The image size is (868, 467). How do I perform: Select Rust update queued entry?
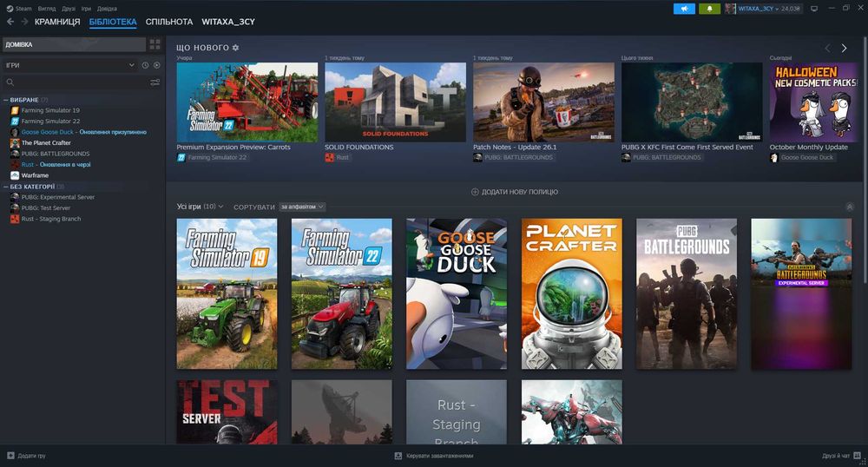click(x=56, y=164)
